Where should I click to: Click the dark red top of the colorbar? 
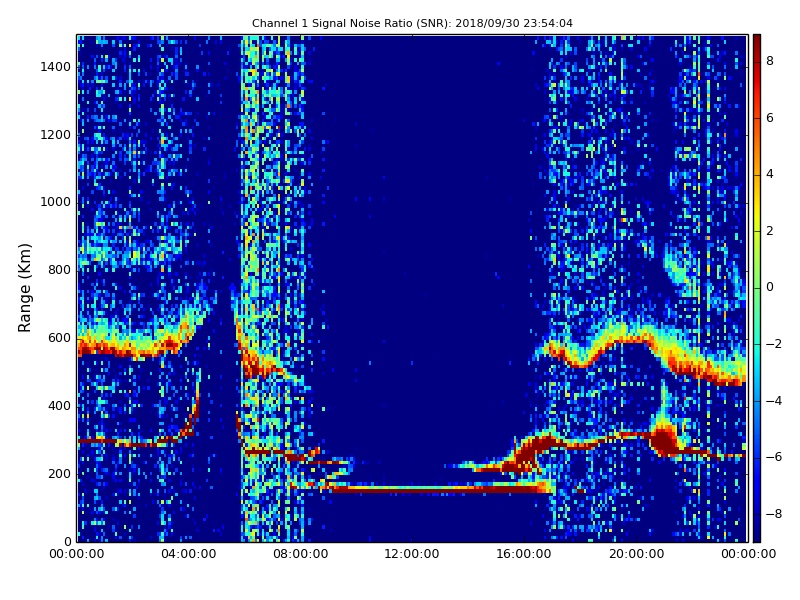(x=757, y=41)
